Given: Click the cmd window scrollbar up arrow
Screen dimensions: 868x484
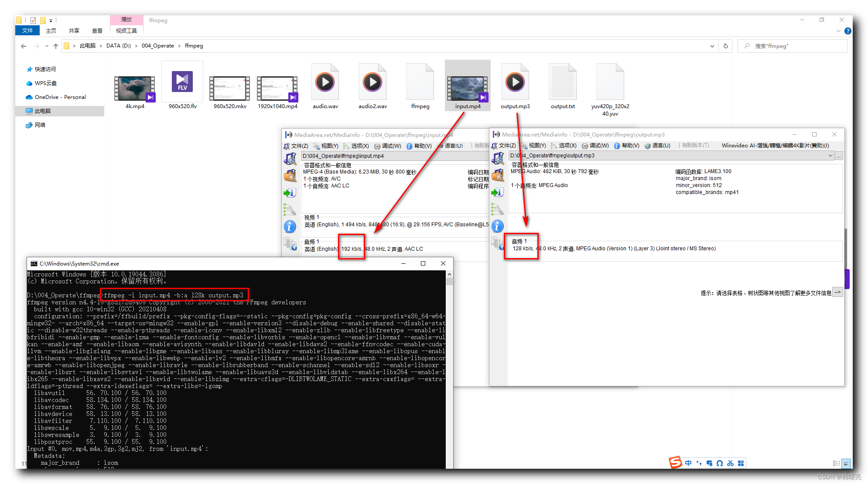Looking at the screenshot, I should [449, 274].
